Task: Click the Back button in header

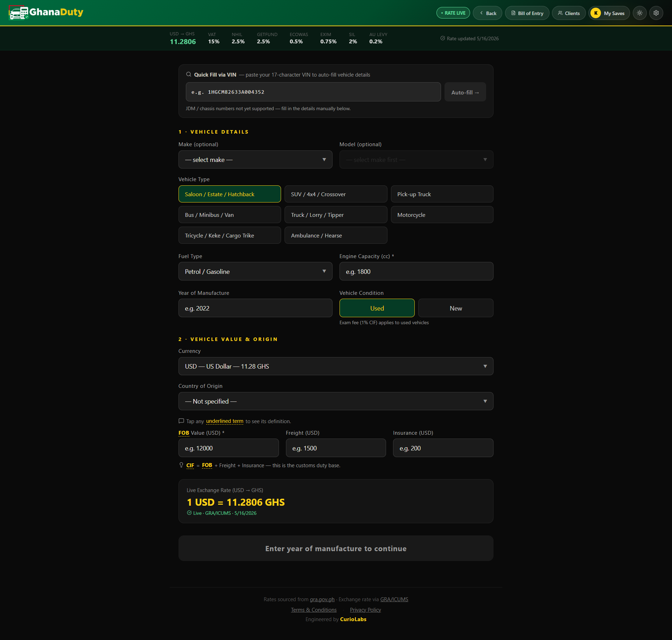Action: point(488,13)
